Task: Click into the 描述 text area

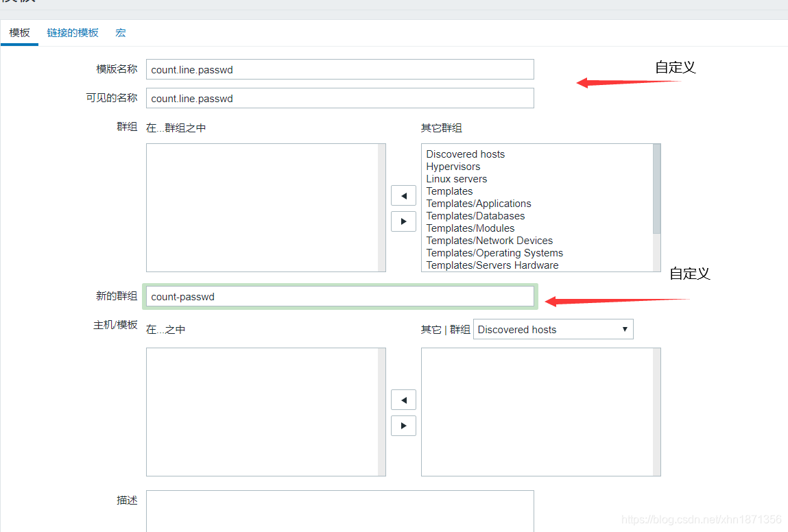Action: click(339, 511)
